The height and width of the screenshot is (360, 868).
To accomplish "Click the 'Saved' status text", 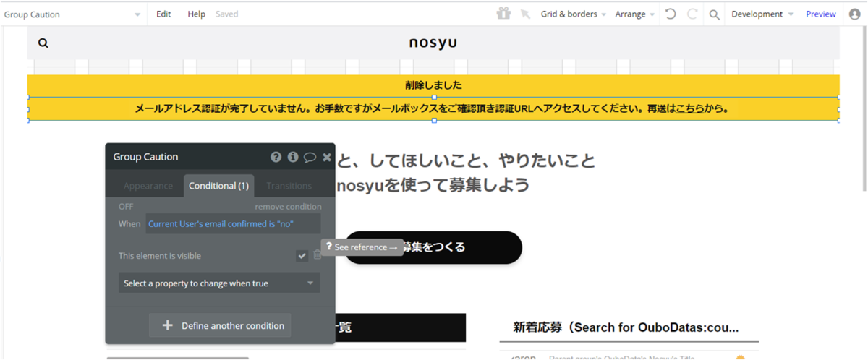I will click(226, 14).
